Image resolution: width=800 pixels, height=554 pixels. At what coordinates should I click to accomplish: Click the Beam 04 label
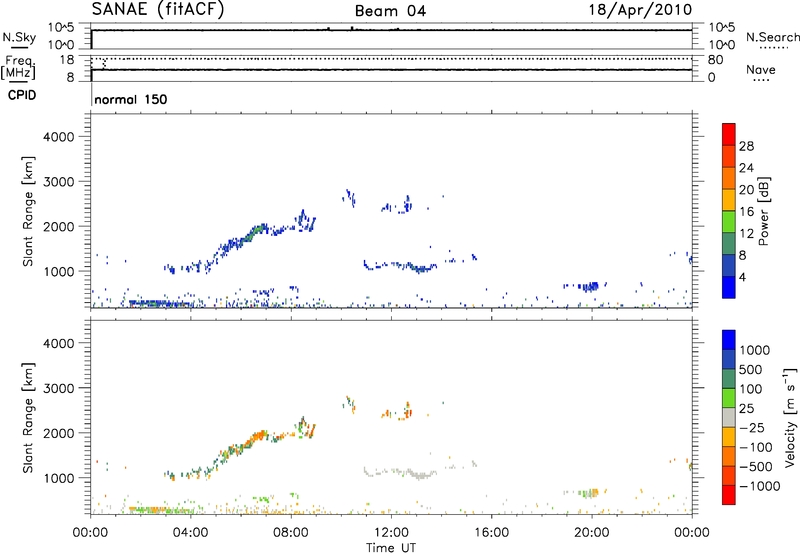(x=390, y=11)
